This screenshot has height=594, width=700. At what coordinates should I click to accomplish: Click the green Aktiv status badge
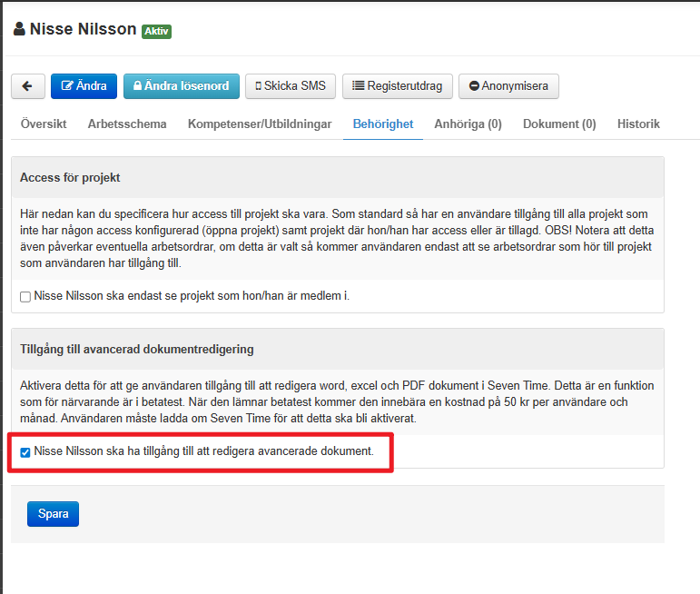(x=156, y=31)
